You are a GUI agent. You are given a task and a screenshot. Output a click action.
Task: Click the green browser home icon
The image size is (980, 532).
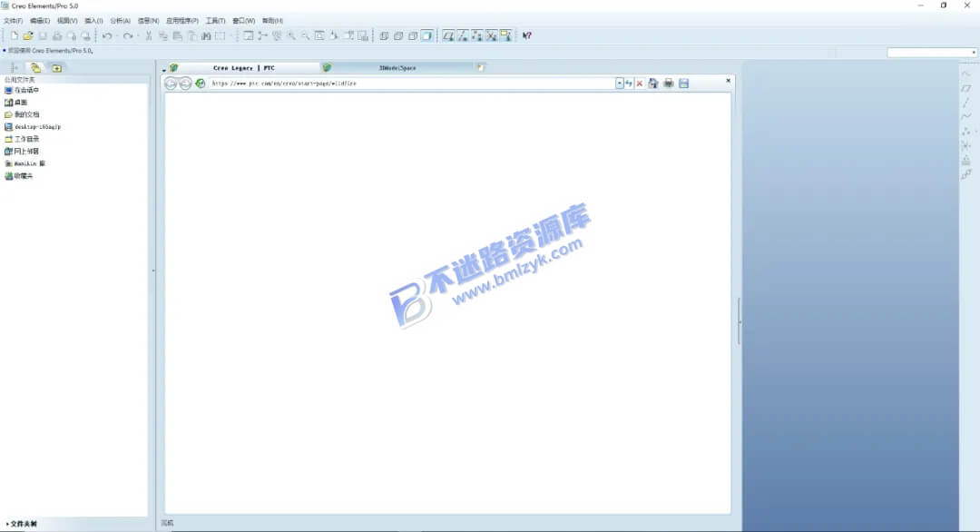pyautogui.click(x=200, y=84)
